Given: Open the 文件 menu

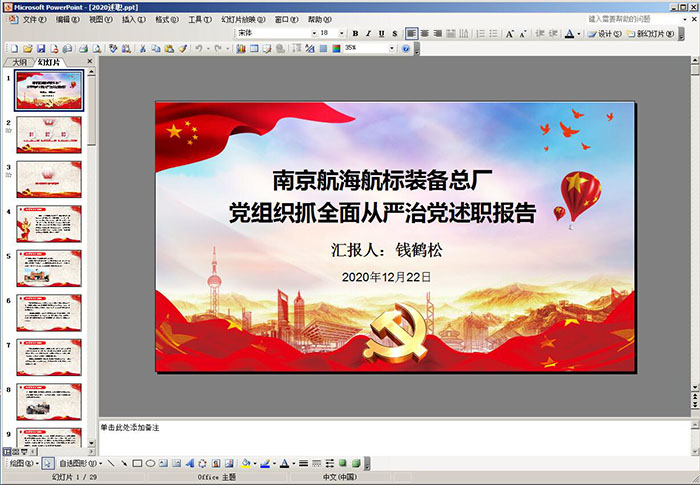Looking at the screenshot, I should pyautogui.click(x=34, y=20).
